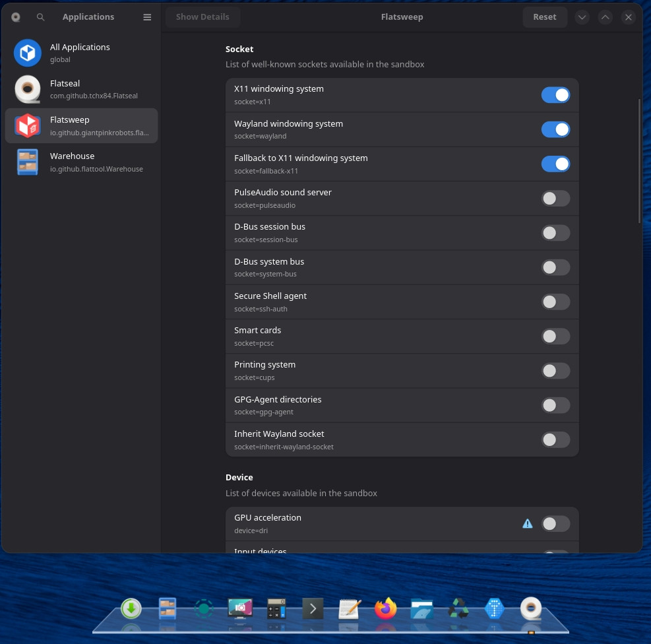Toggle GPU acceleration device switch

pyautogui.click(x=555, y=524)
